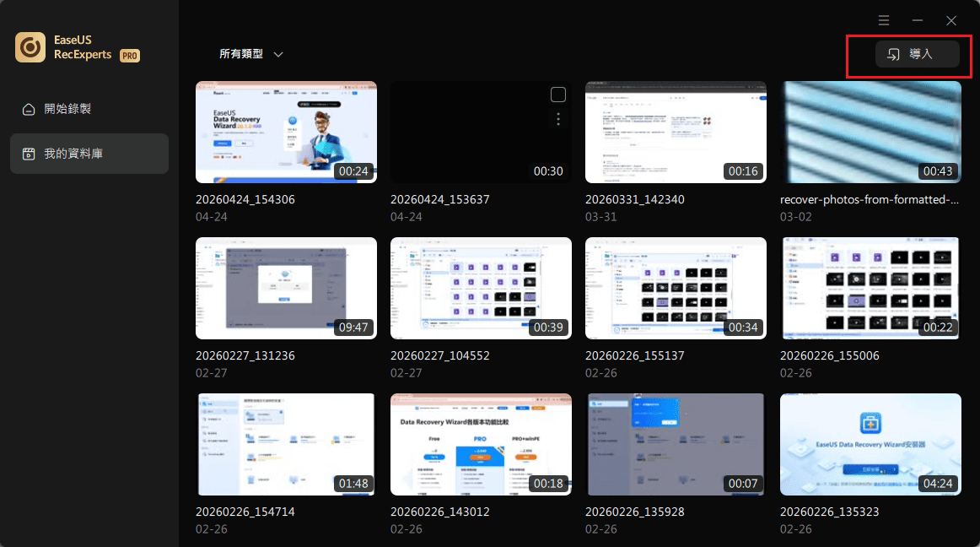This screenshot has height=547, width=980.
Task: Tick the checkbox on 20260424_153637 thumbnail
Action: click(x=558, y=95)
